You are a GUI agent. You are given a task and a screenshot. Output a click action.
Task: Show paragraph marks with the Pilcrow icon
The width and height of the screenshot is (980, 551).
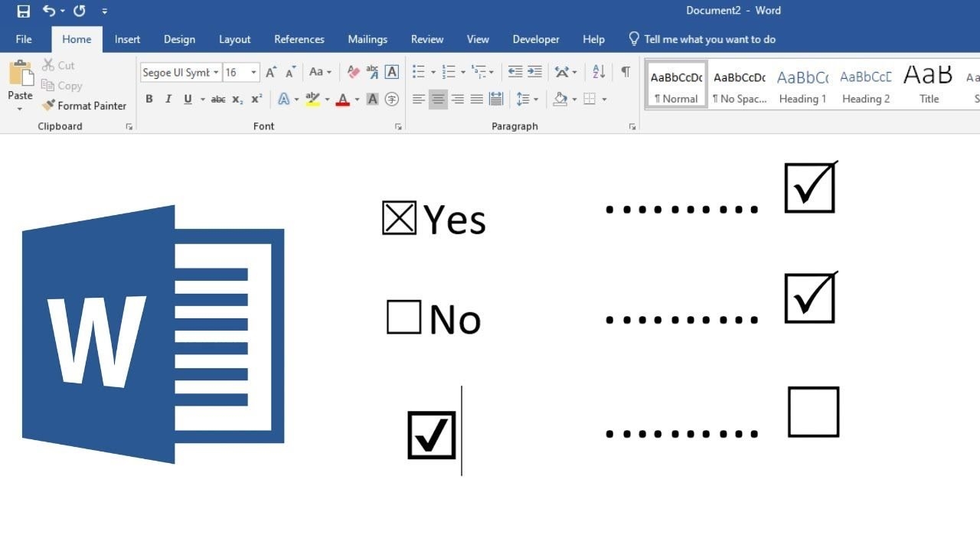click(625, 71)
